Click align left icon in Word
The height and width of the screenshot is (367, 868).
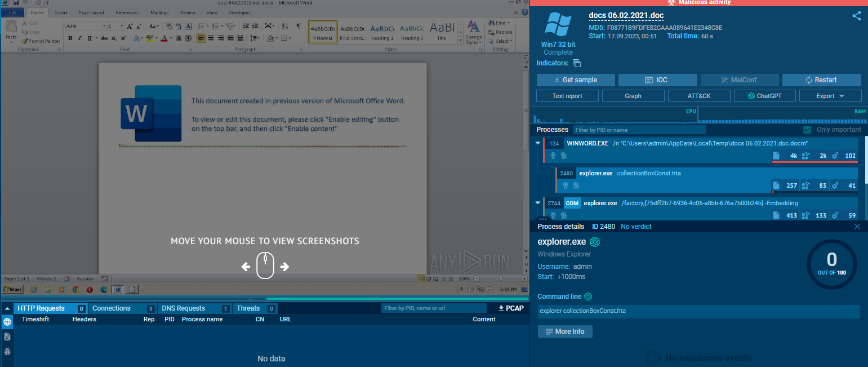[x=202, y=38]
